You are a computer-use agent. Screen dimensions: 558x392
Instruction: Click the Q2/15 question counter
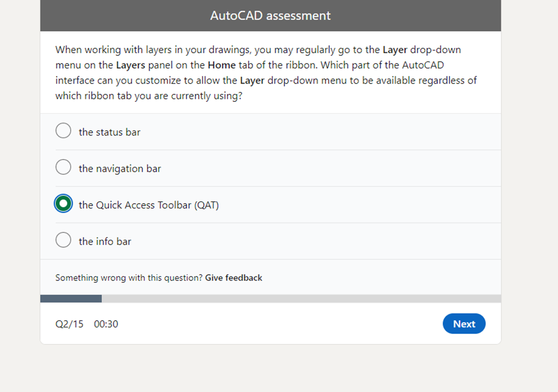(x=69, y=324)
